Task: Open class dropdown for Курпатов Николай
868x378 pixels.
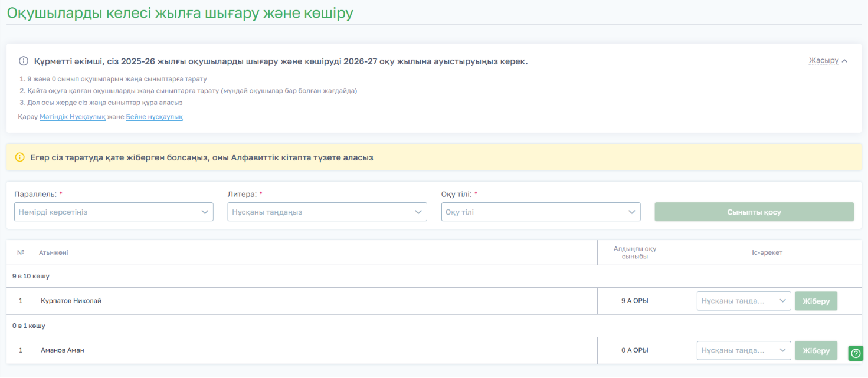Action: [744, 301]
